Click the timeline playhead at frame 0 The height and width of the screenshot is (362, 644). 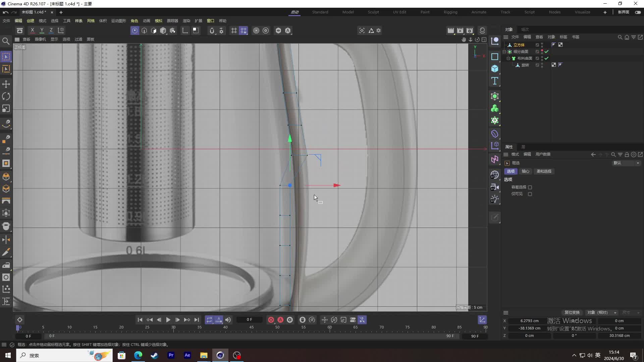[18, 327]
